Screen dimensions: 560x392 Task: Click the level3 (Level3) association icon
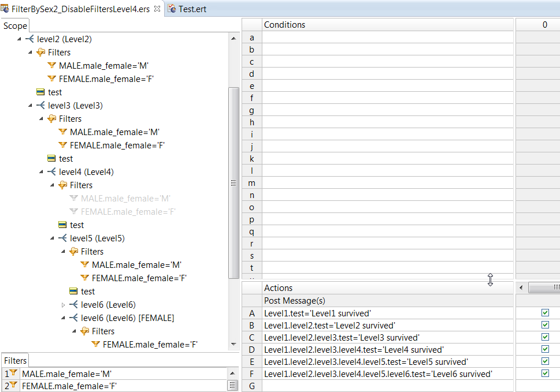point(40,105)
